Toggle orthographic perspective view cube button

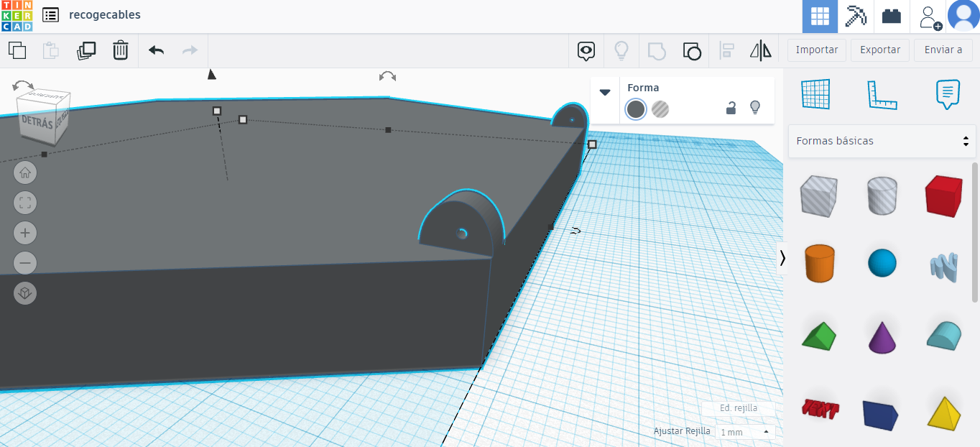(25, 293)
